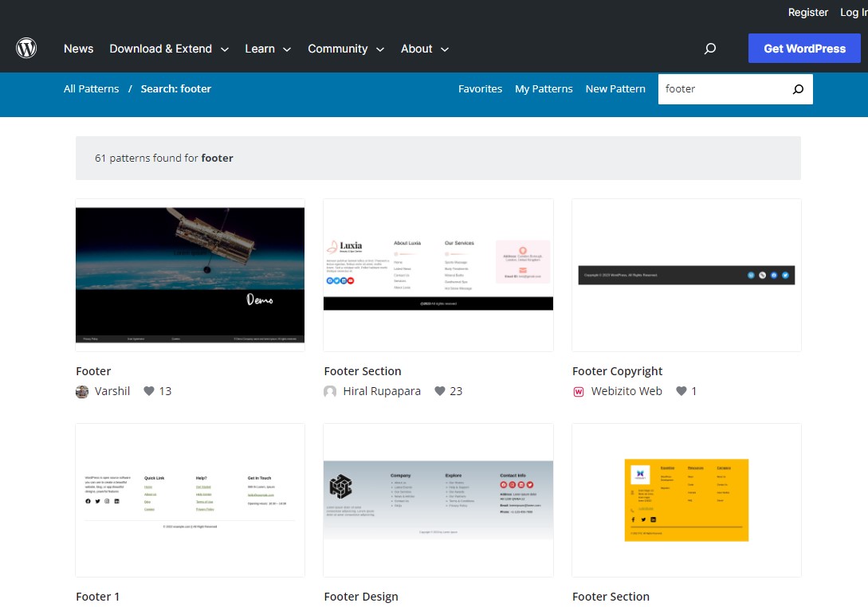Click Webizito Web's logo icon

tap(579, 391)
